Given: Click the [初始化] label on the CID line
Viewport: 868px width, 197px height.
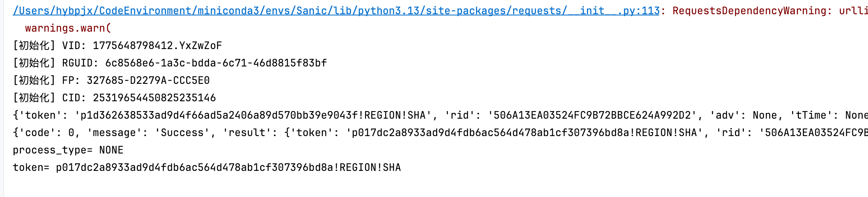Looking at the screenshot, I should click(x=34, y=98).
